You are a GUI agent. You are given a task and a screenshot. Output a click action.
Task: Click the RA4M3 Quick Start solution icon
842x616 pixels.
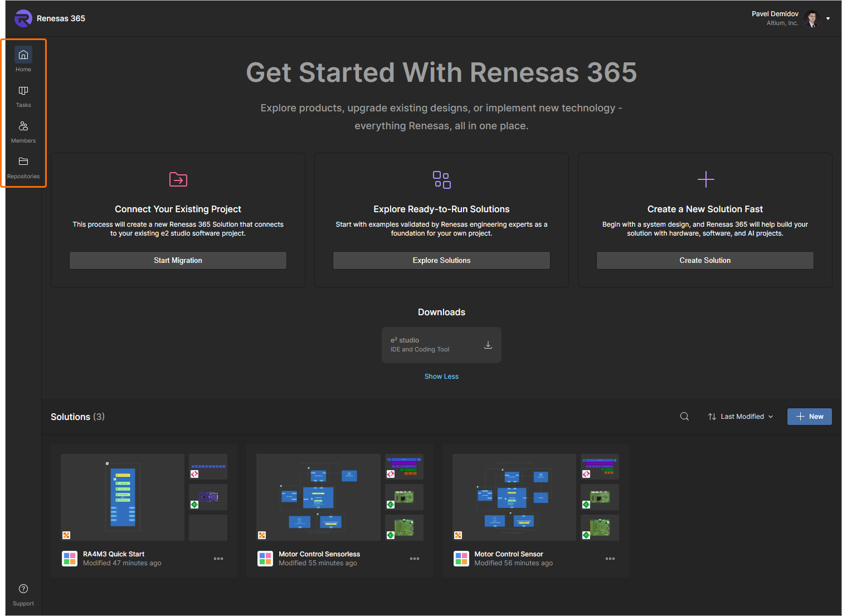click(70, 559)
